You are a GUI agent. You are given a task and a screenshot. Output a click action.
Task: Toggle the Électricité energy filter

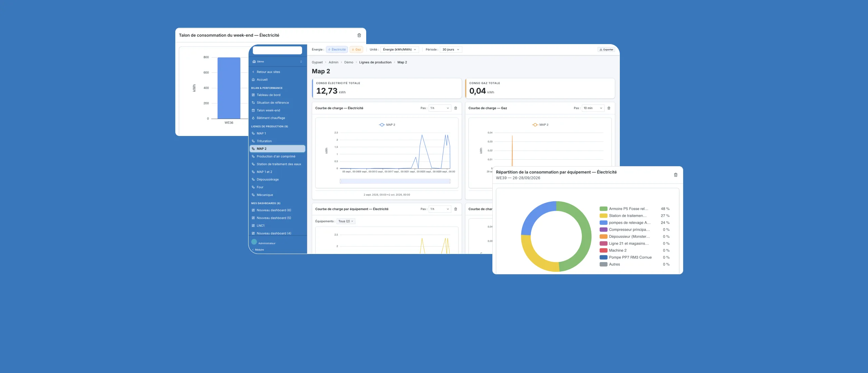coord(337,50)
